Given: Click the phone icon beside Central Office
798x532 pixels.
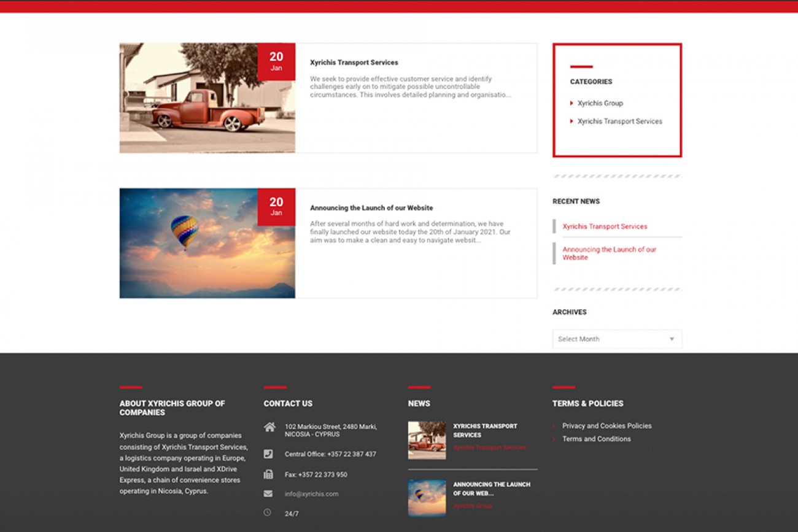Looking at the screenshot, I should tap(268, 454).
